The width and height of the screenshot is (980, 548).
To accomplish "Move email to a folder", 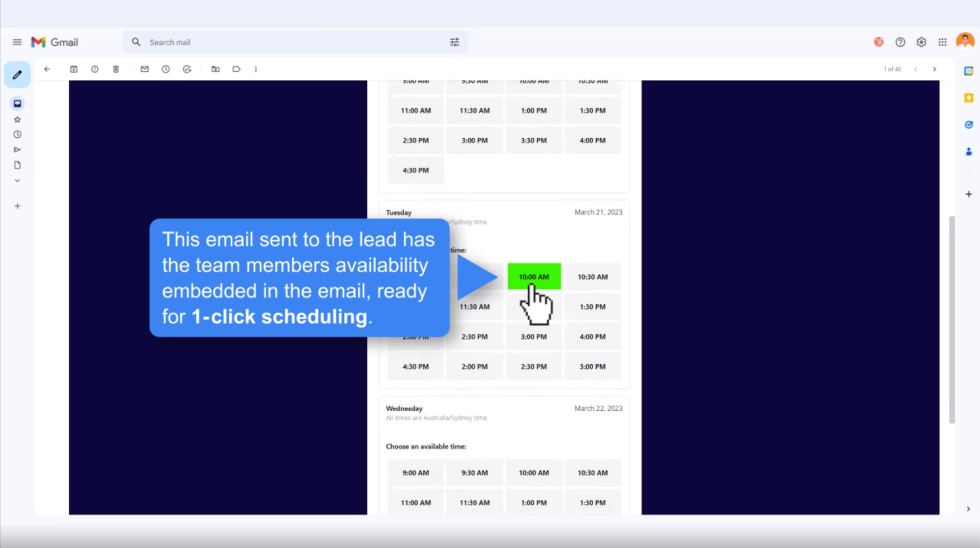I will click(x=216, y=69).
